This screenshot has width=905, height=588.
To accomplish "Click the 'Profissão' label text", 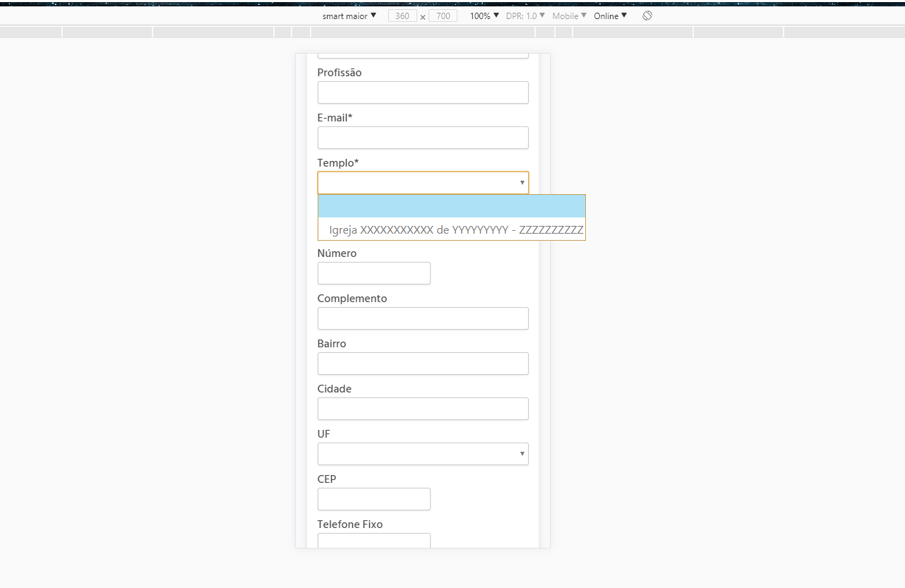I will [x=340, y=73].
